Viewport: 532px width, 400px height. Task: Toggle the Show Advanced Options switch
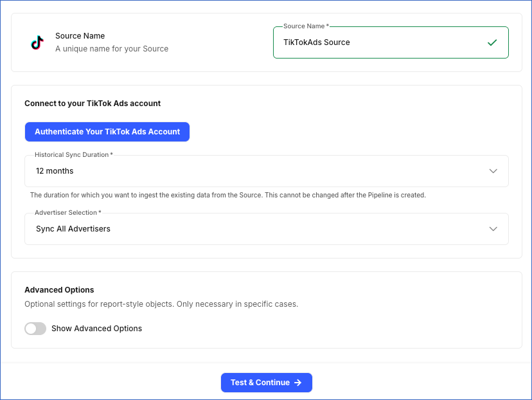35,329
